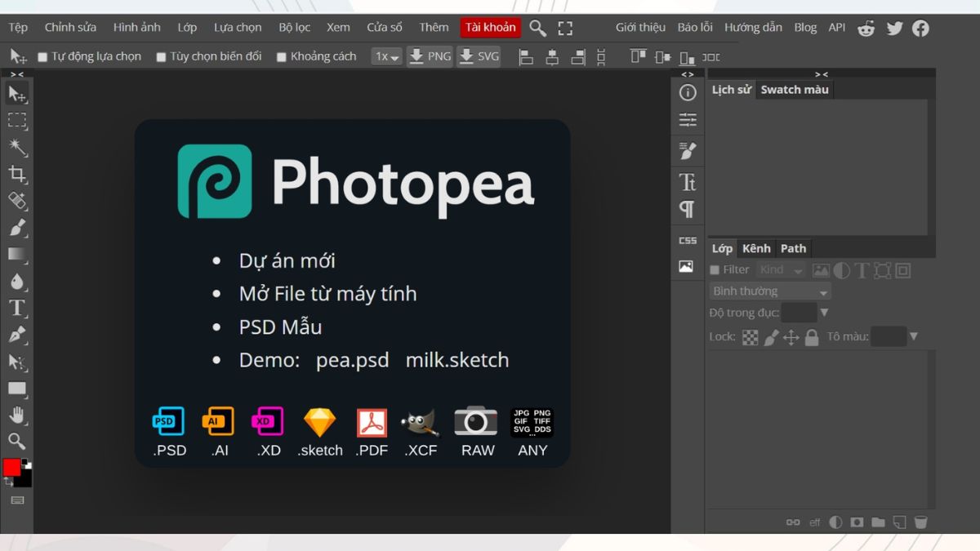Click the add layer mask icon

(x=857, y=522)
